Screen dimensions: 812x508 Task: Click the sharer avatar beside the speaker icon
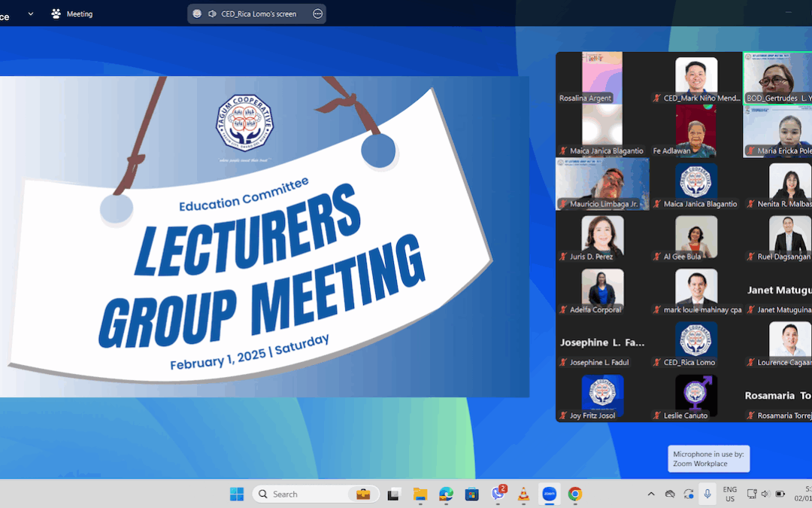click(197, 14)
